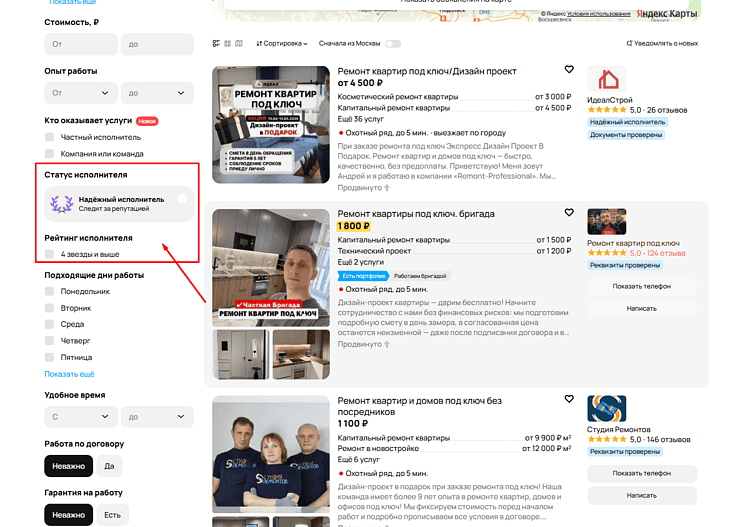
Task: Check 'Среда' checkbox
Action: pos(49,324)
